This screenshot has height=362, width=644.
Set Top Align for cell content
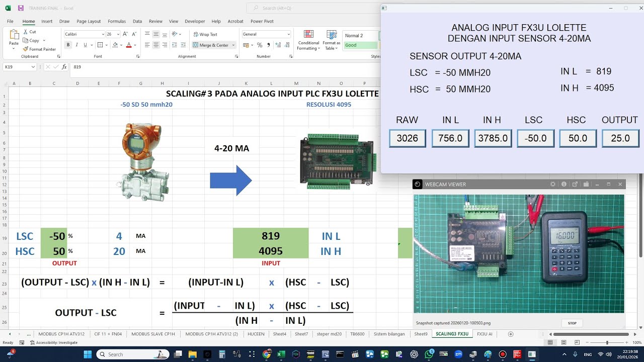(147, 34)
